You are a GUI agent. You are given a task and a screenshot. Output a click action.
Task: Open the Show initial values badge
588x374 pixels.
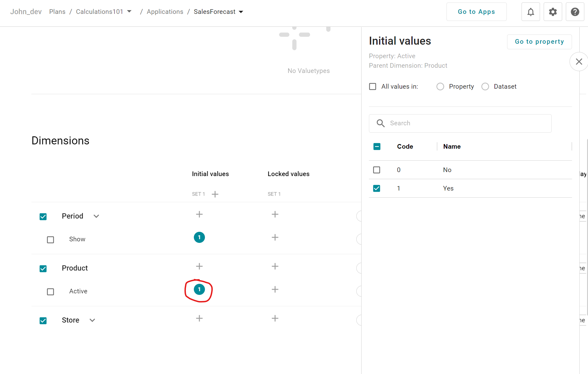199,237
